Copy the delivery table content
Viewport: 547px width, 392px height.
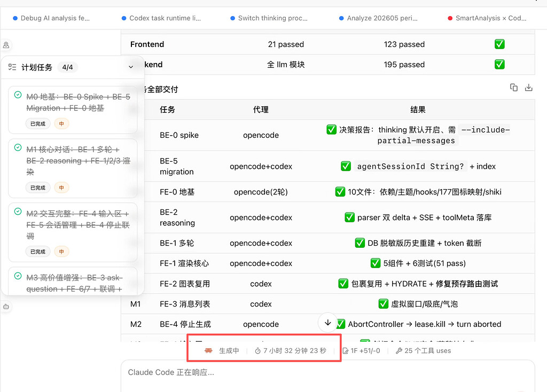(x=513, y=88)
